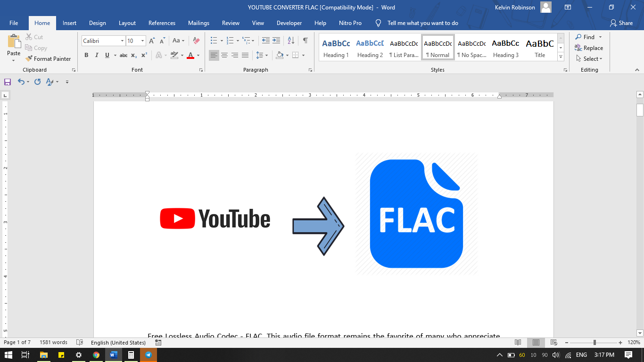Open the font size dropdown
Image resolution: width=644 pixels, height=362 pixels.
(142, 41)
